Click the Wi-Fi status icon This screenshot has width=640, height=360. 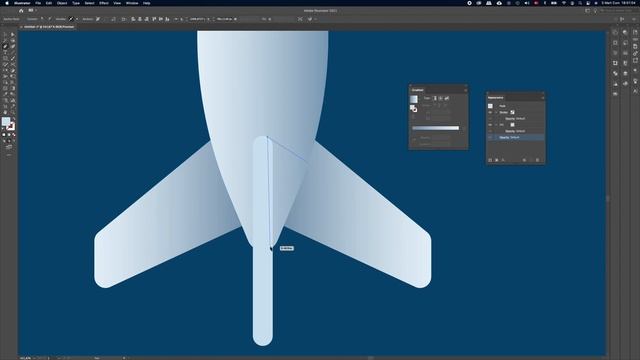click(x=564, y=3)
